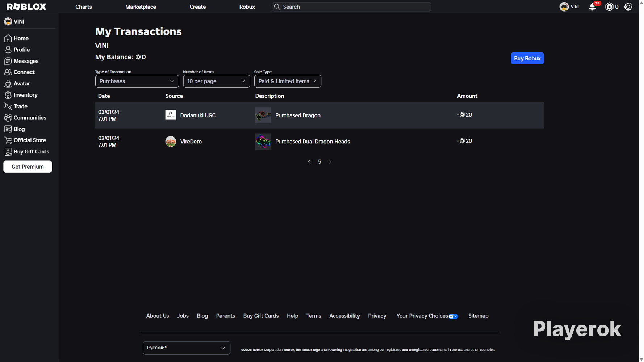This screenshot has width=644, height=362.
Task: Click the Roblox logo
Action: tap(26, 7)
